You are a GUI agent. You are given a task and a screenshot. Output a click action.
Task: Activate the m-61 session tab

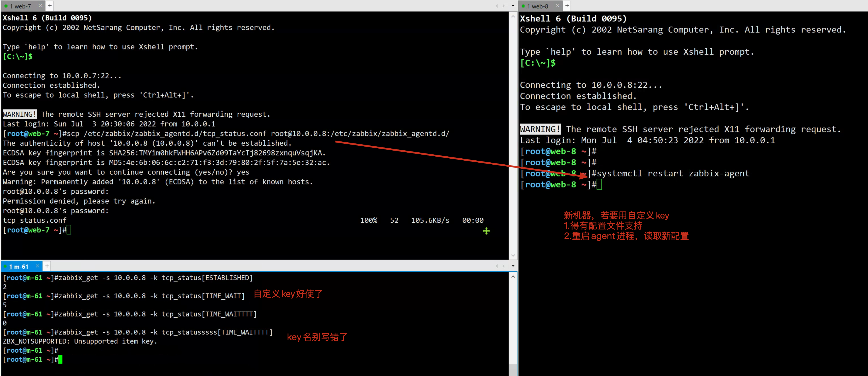19,267
